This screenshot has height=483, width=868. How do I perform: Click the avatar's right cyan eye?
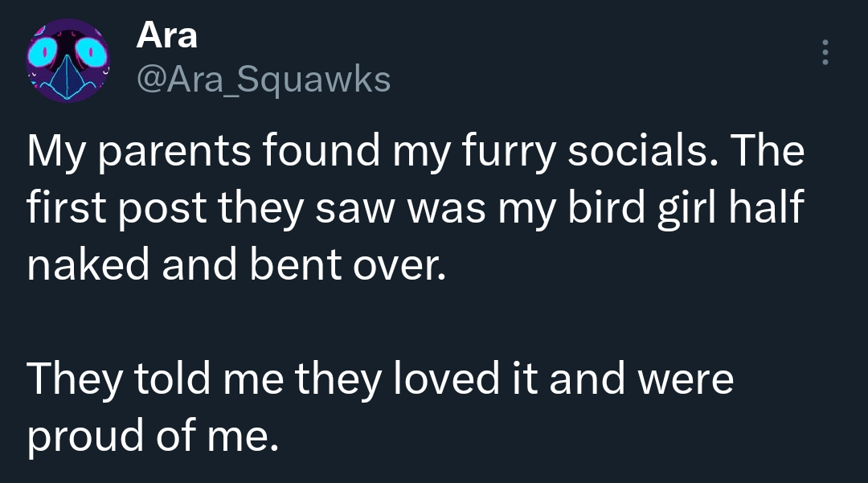coord(94,55)
